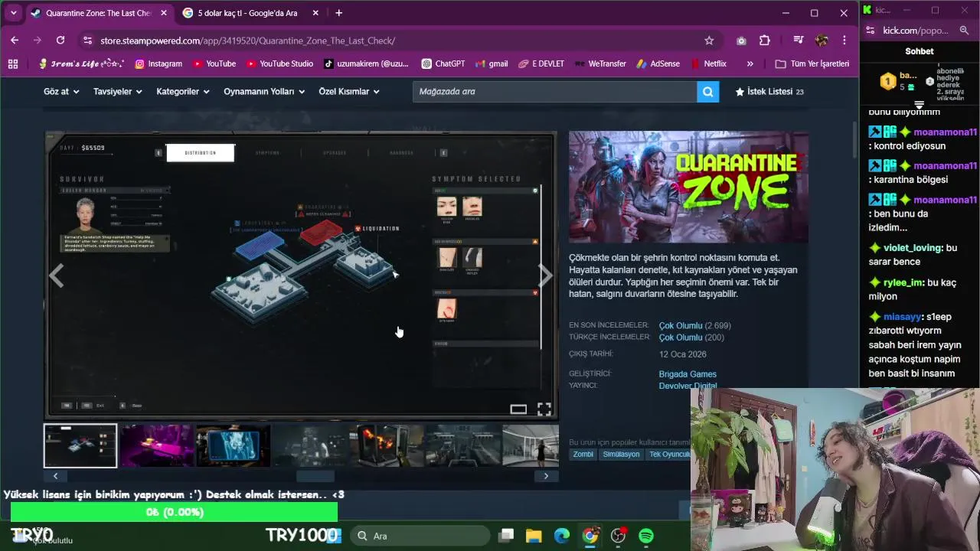Open the Çok Olumlu (200) Turkish reviews link
The width and height of the screenshot is (980, 551).
(691, 337)
